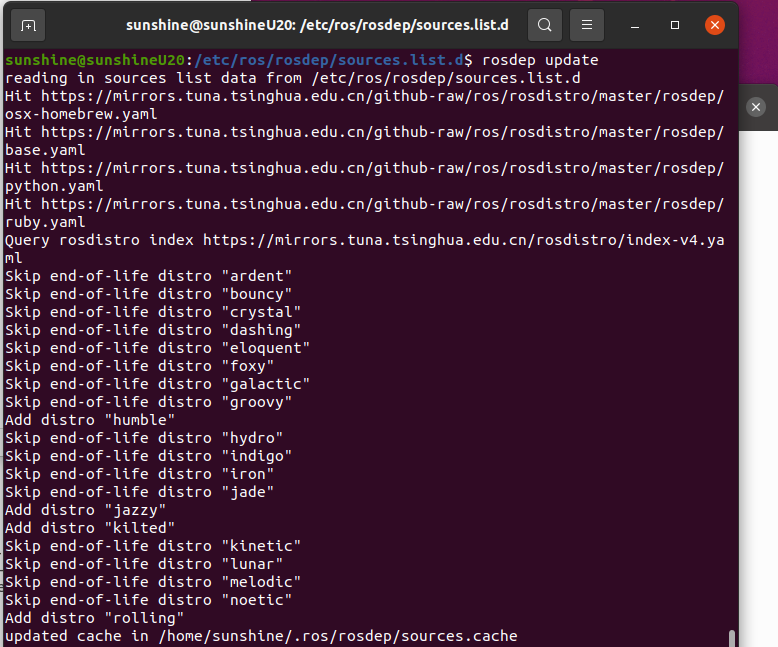Click the Skip distro "iron" line

[x=139, y=474]
